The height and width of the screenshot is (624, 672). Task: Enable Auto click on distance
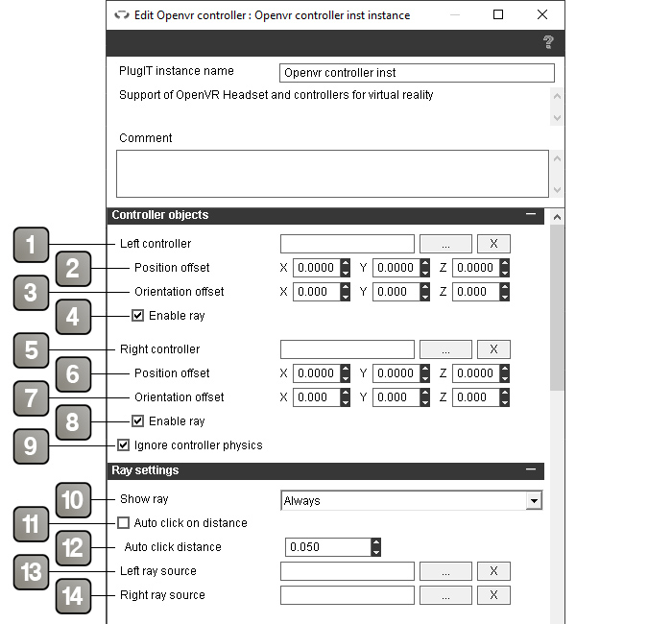tap(124, 523)
